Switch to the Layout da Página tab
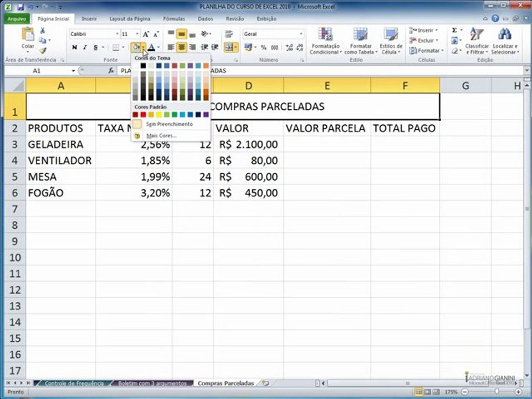 point(130,19)
